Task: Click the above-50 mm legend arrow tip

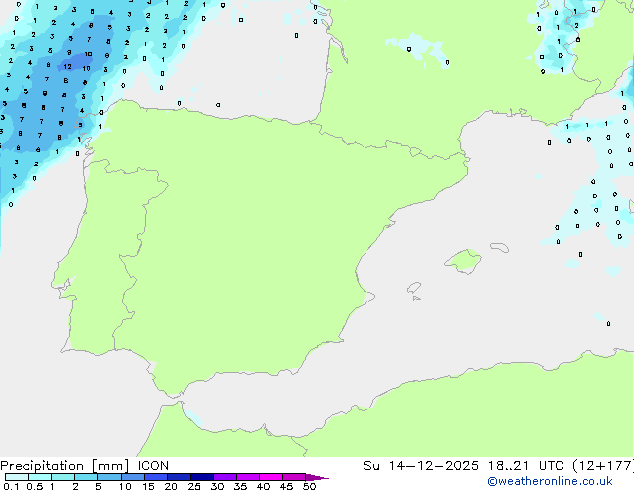Action: tap(317, 477)
